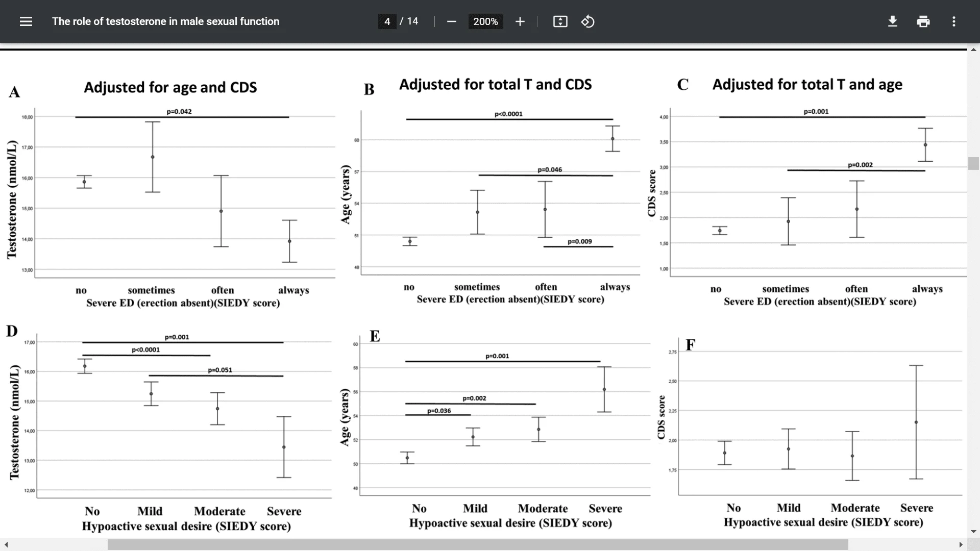Click the horizontal scrollbar thumb
Viewport: 980px width, 551px height.
pyautogui.click(x=478, y=545)
